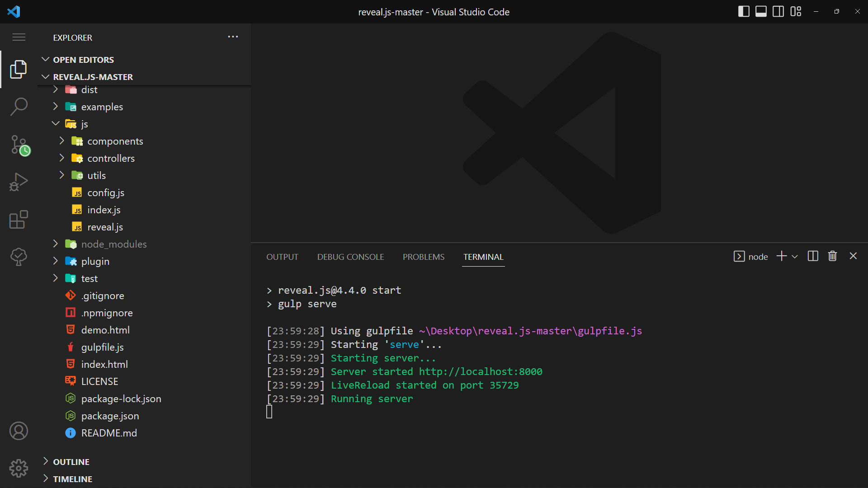Toggle the bottom panel visibility
The width and height of the screenshot is (868, 488).
pyautogui.click(x=761, y=11)
